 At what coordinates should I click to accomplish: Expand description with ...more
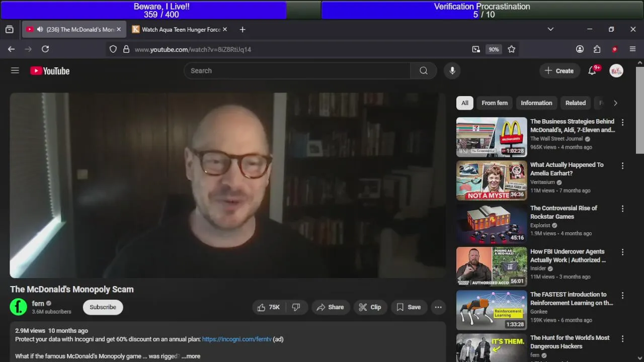click(191, 356)
